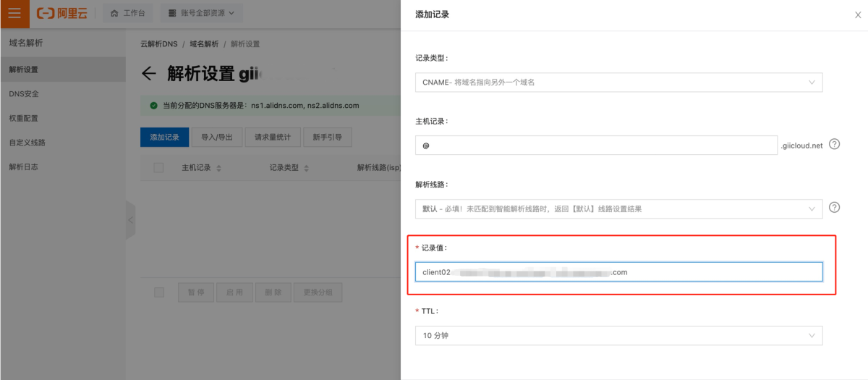Screen dimensions: 868x380
Task: Expand the TTL 10 分钟 dropdown
Action: [x=618, y=336]
